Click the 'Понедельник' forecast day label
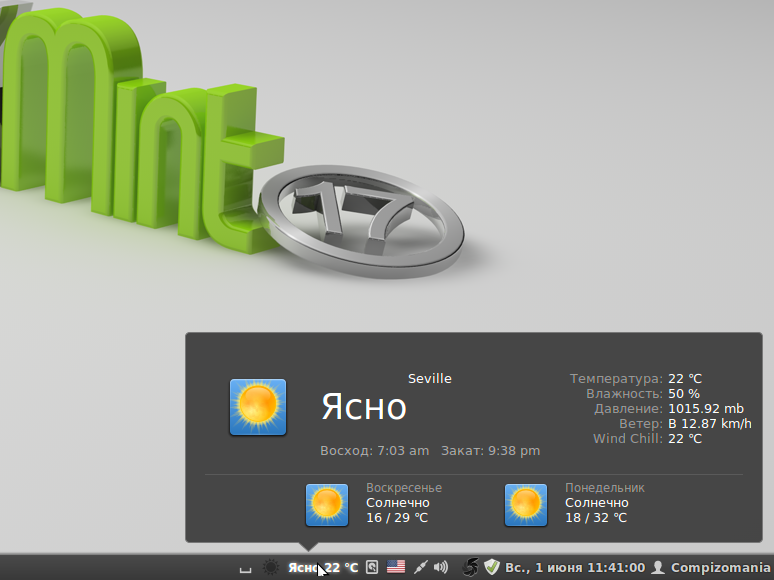 605,488
